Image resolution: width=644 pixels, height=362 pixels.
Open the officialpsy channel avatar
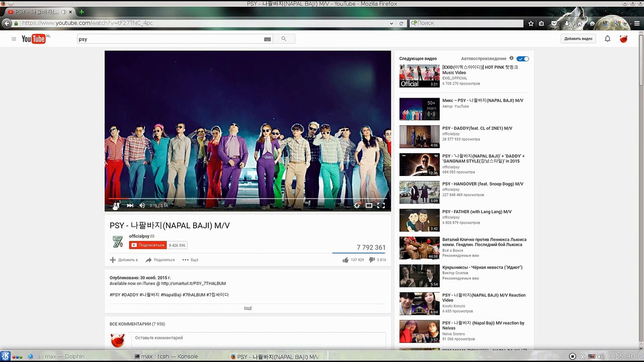(x=118, y=242)
